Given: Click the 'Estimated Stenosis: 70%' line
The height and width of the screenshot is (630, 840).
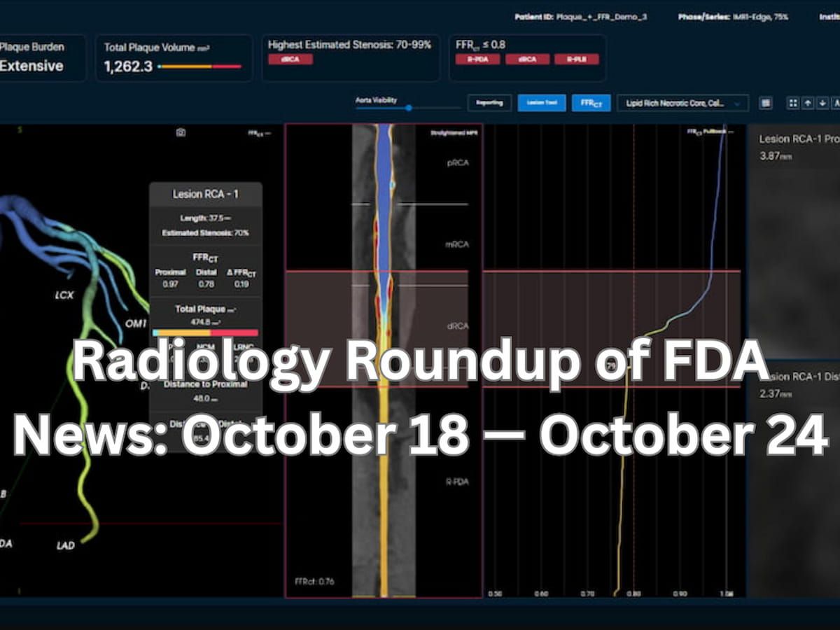Looking at the screenshot, I should 206,232.
